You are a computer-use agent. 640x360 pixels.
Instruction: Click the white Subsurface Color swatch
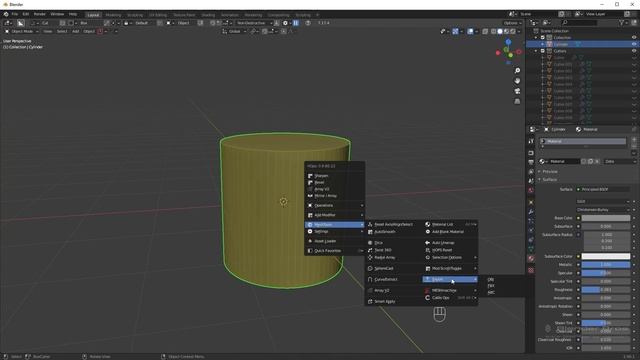[x=606, y=256]
